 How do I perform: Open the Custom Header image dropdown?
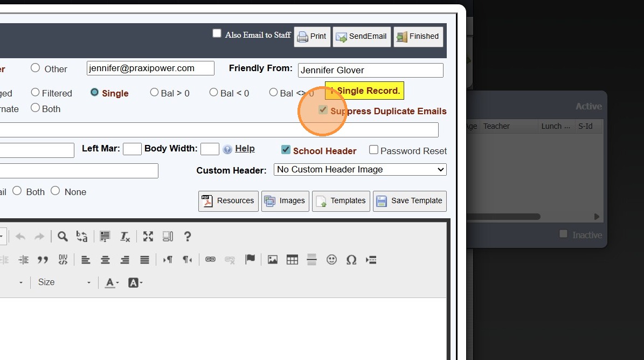(x=360, y=170)
